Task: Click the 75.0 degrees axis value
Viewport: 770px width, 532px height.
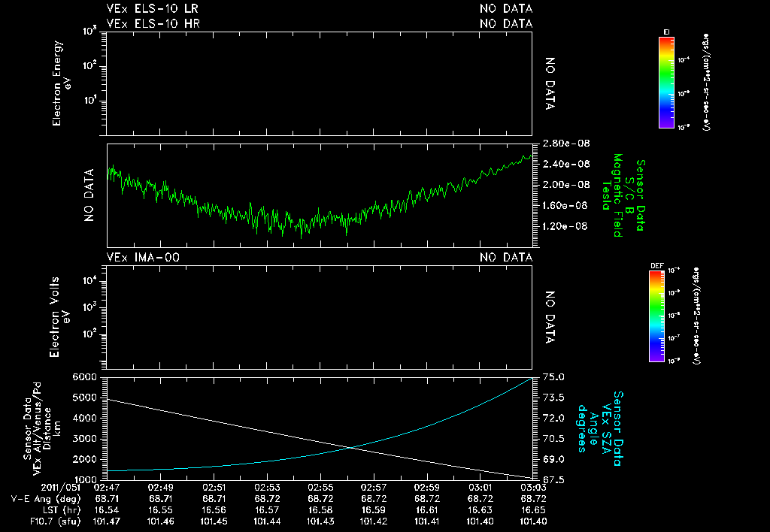Action: click(x=553, y=377)
